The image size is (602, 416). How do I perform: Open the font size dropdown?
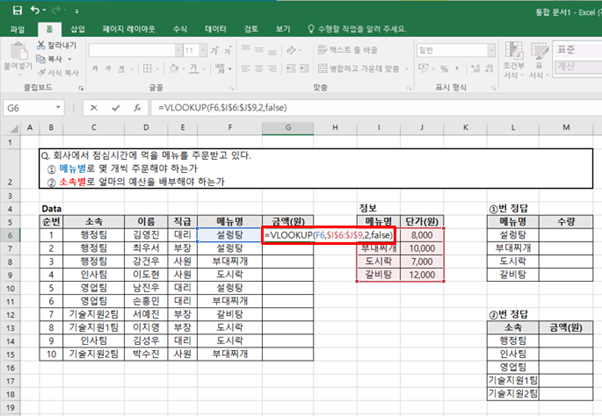coord(203,50)
